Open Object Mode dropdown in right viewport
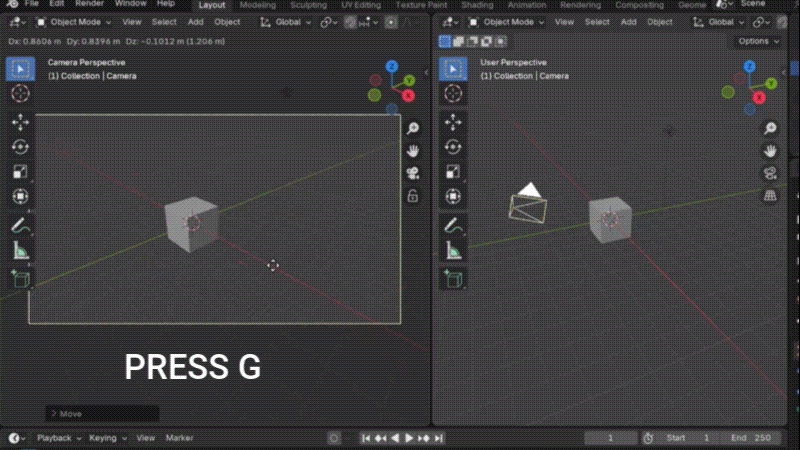 point(507,22)
